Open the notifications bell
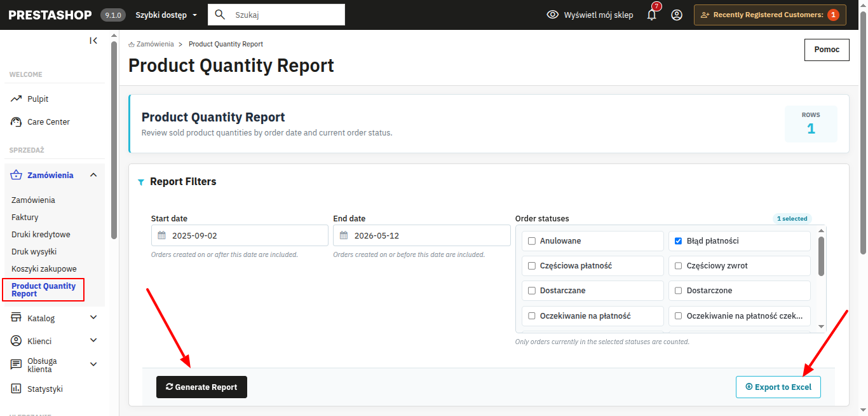Screen dimensions: 868x416 pyautogui.click(x=651, y=15)
